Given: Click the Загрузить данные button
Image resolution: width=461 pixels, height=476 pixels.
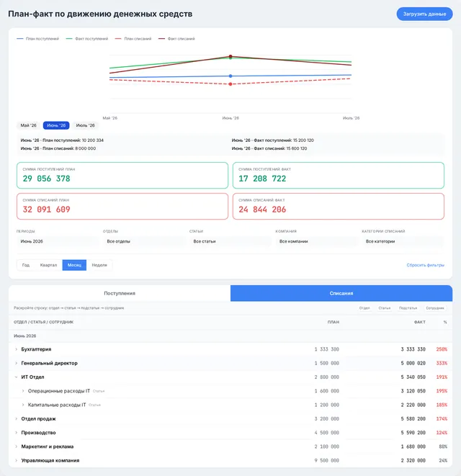Looking at the screenshot, I should tap(424, 14).
